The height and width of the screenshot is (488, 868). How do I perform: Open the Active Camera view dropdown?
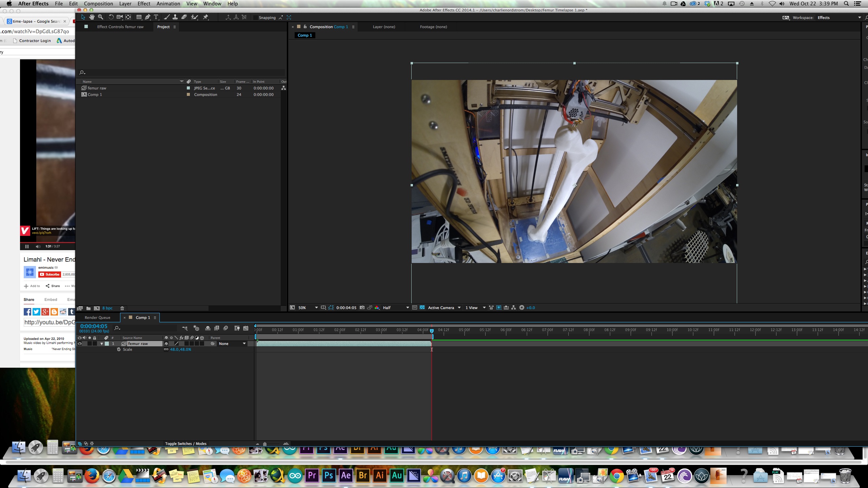[x=444, y=308]
